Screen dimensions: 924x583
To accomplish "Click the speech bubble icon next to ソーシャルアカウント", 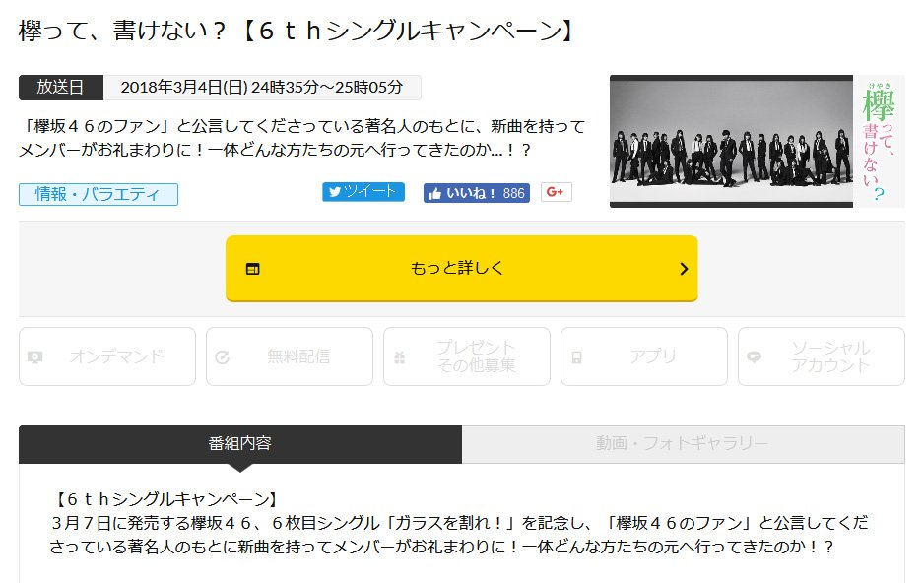I will click(x=754, y=356).
